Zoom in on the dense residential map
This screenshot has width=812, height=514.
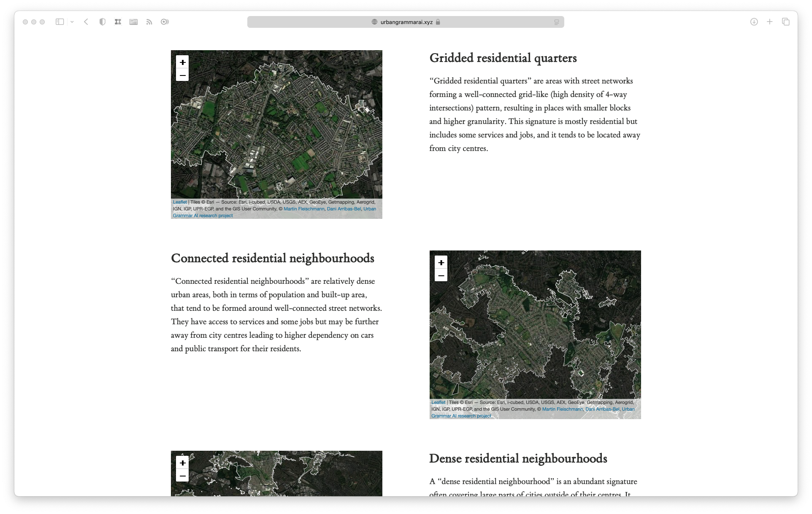point(182,463)
